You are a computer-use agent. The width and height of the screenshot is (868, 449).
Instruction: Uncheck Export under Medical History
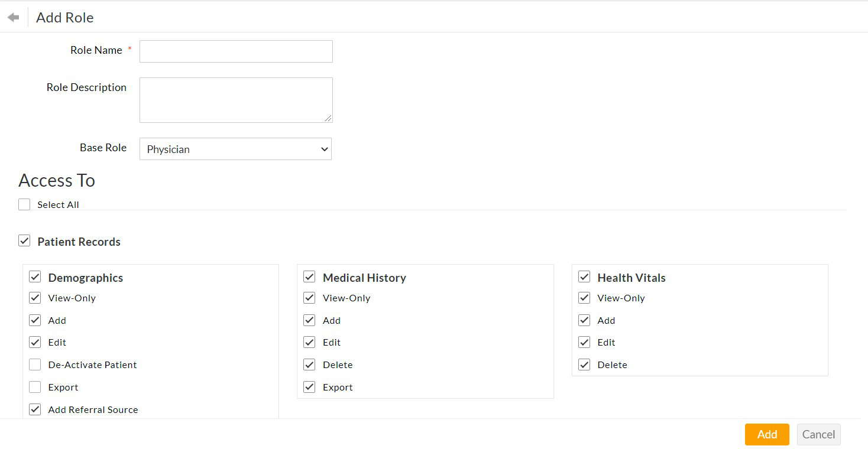click(x=309, y=387)
